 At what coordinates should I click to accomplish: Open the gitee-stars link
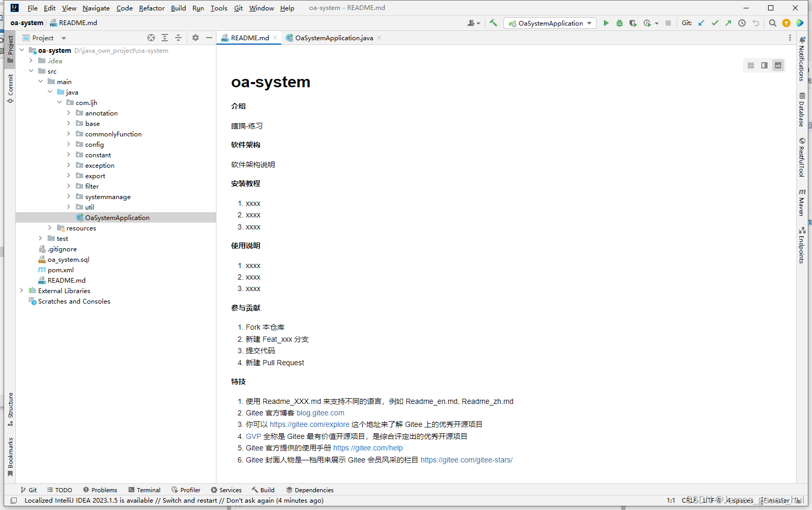click(466, 460)
